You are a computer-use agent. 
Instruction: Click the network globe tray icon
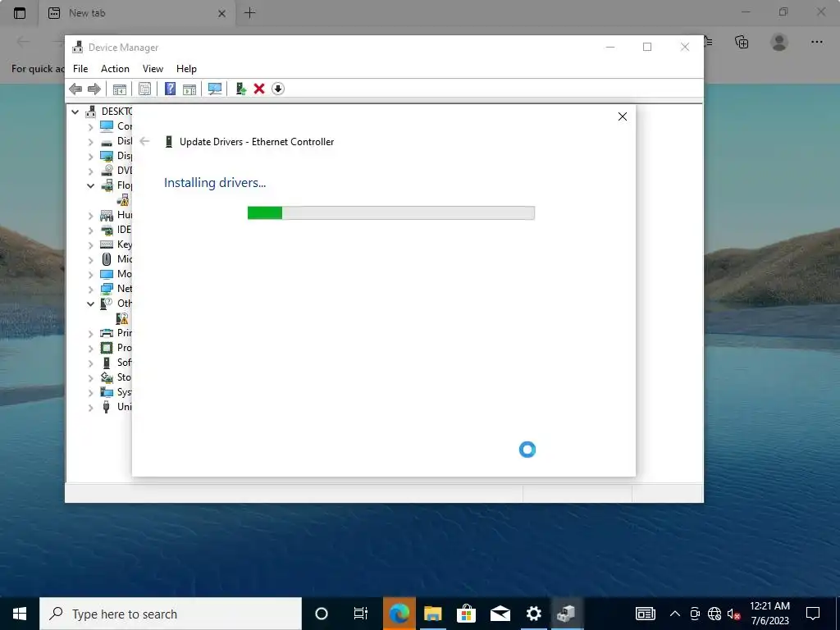[714, 614]
